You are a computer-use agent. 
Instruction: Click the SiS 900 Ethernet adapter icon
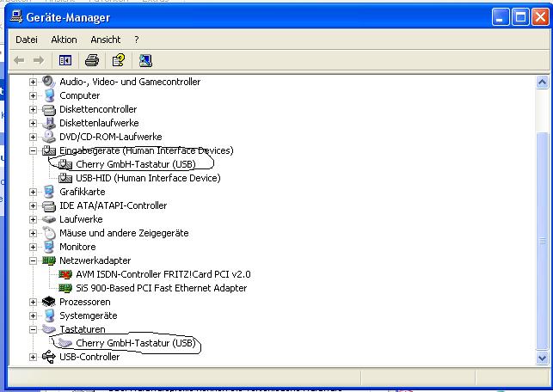(65, 288)
